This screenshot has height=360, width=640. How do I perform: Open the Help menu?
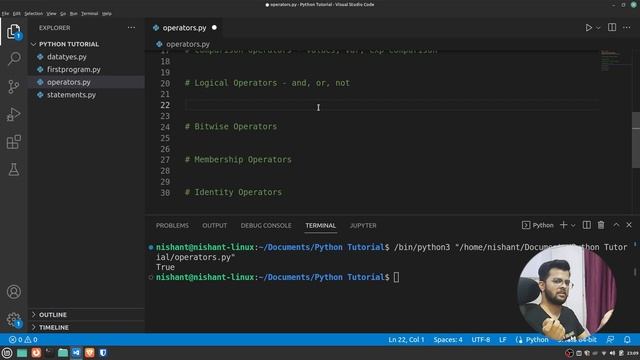coord(107,13)
